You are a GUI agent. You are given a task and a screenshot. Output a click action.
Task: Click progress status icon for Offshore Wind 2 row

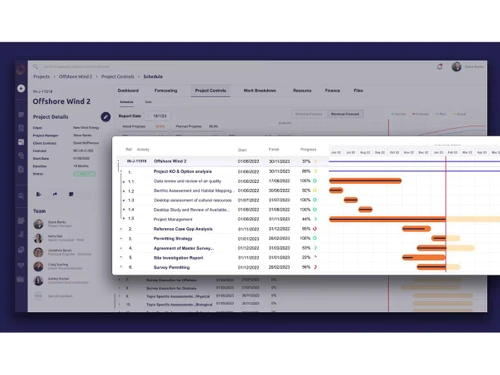(x=315, y=161)
